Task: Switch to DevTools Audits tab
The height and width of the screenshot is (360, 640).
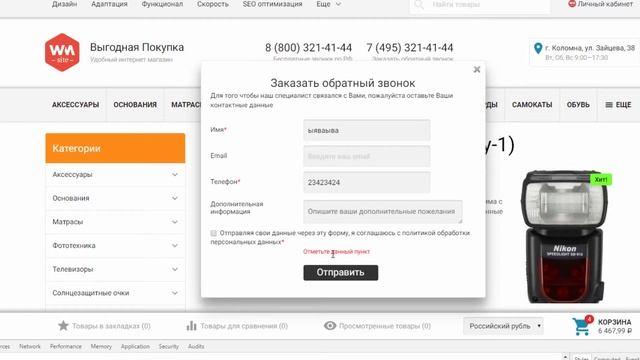Action: click(196, 347)
